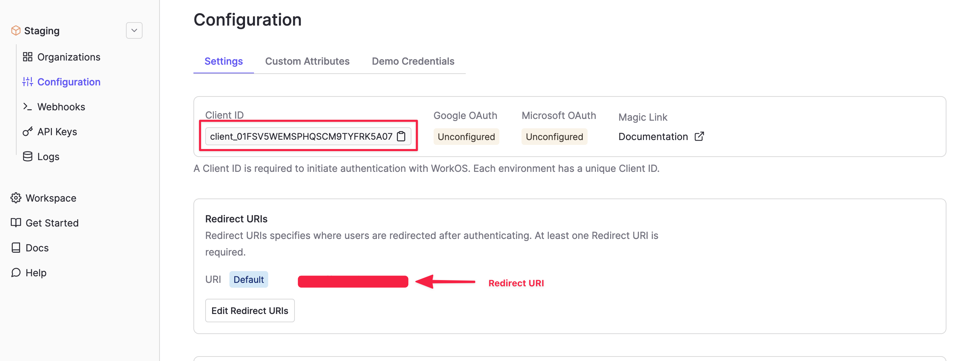Image resolution: width=980 pixels, height=361 pixels.
Task: Click the Logs database icon
Action: pyautogui.click(x=27, y=157)
